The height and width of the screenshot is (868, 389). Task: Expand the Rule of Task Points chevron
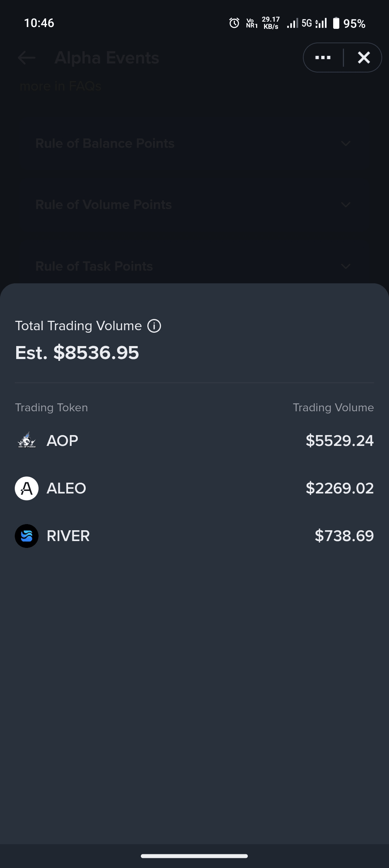[345, 266]
